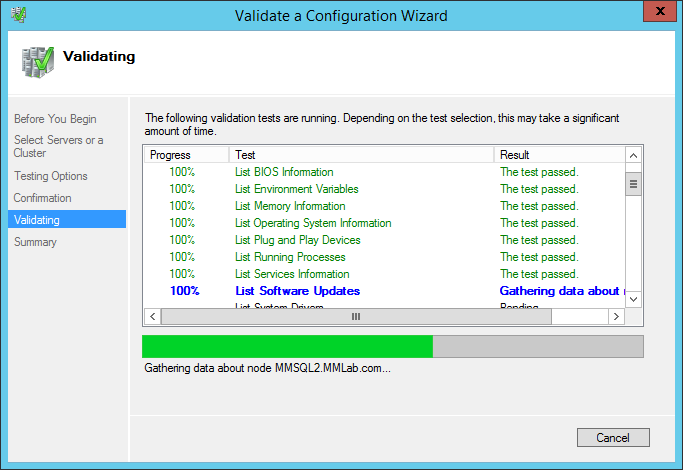Select the List BIOS Information row
This screenshot has height=470, width=683.
coord(284,172)
